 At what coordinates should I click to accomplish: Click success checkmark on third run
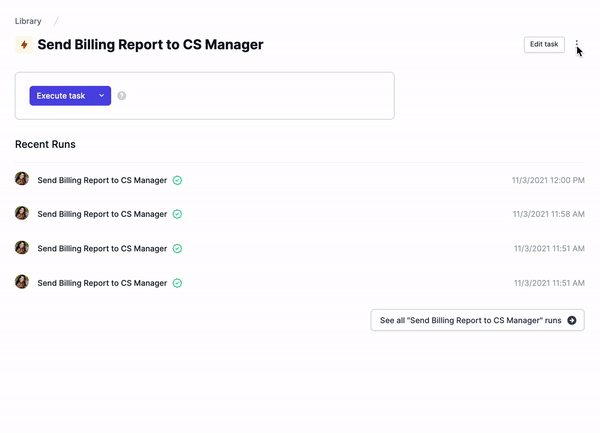[x=177, y=249]
